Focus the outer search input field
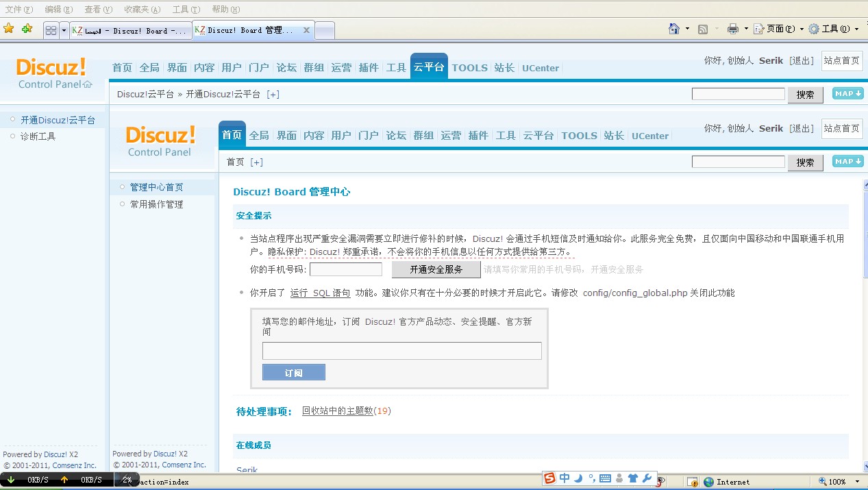This screenshot has width=868, height=490. 739,94
